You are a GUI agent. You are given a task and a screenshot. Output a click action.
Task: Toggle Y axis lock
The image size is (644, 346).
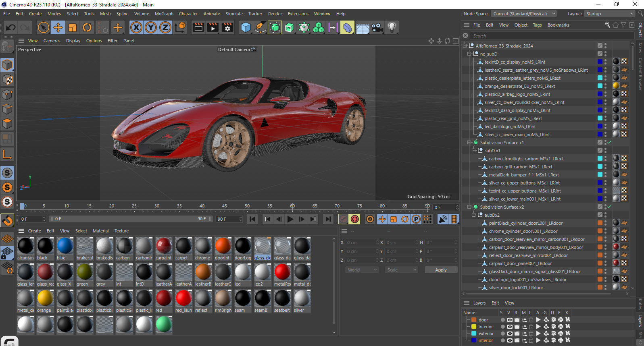pos(151,27)
